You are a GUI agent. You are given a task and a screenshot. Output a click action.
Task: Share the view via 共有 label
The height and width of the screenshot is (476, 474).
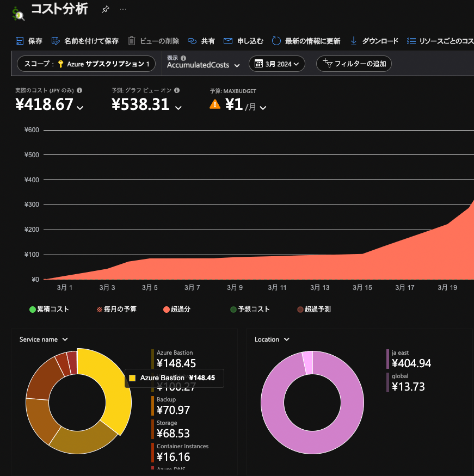pos(208,41)
